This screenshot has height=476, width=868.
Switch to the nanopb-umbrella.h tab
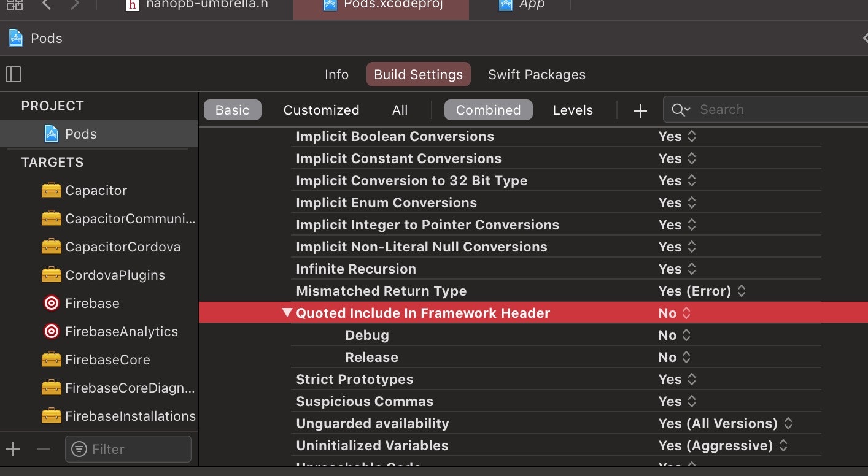(196, 5)
